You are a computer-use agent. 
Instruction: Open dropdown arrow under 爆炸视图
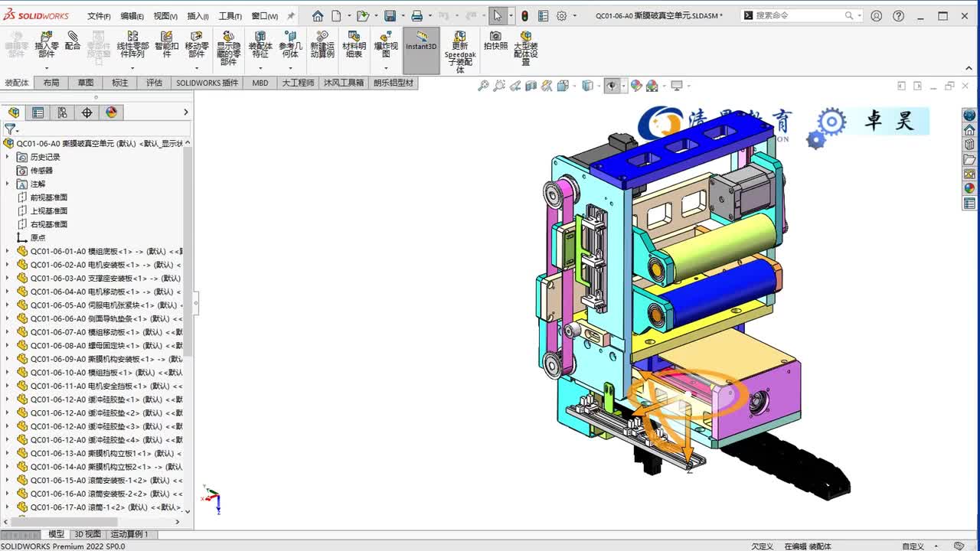click(x=386, y=67)
